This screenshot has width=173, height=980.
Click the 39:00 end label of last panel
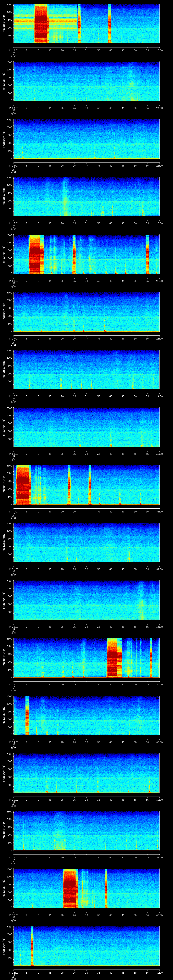pyautogui.click(x=160, y=972)
